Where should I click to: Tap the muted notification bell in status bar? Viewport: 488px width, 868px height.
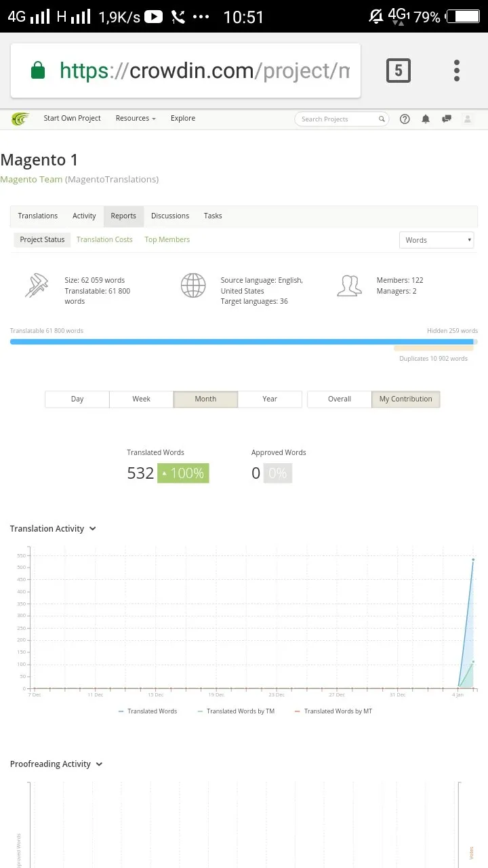pyautogui.click(x=375, y=16)
